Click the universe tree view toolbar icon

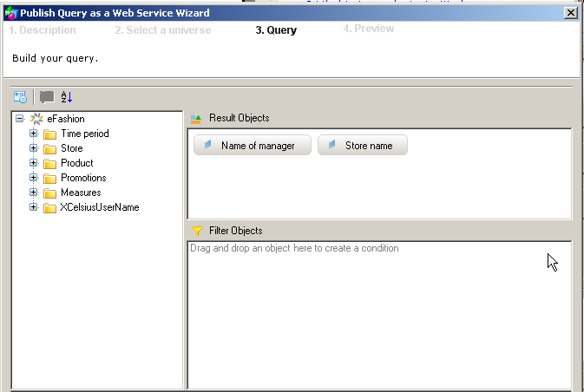(20, 97)
